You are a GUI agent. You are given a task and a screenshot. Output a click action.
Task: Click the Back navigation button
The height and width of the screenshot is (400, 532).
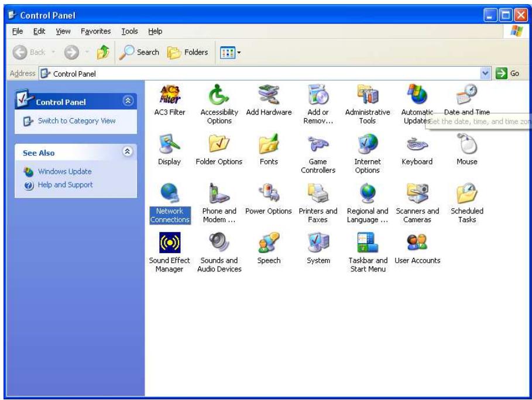pyautogui.click(x=29, y=52)
